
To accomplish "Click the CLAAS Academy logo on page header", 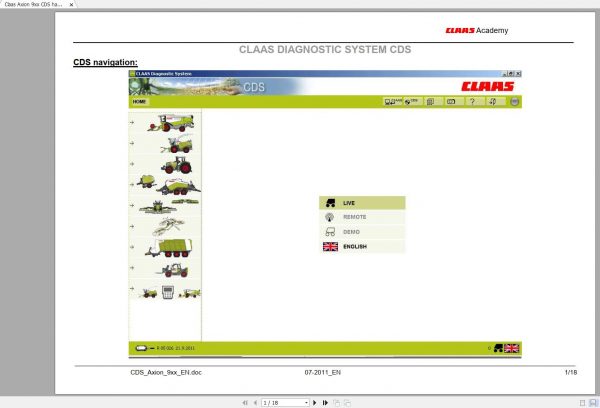I will (477, 30).
